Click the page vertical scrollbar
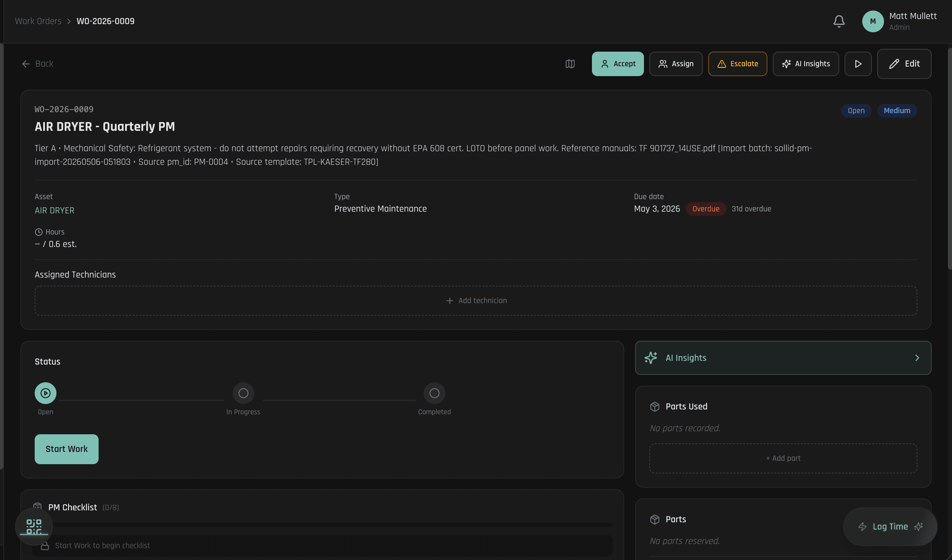 click(x=949, y=159)
